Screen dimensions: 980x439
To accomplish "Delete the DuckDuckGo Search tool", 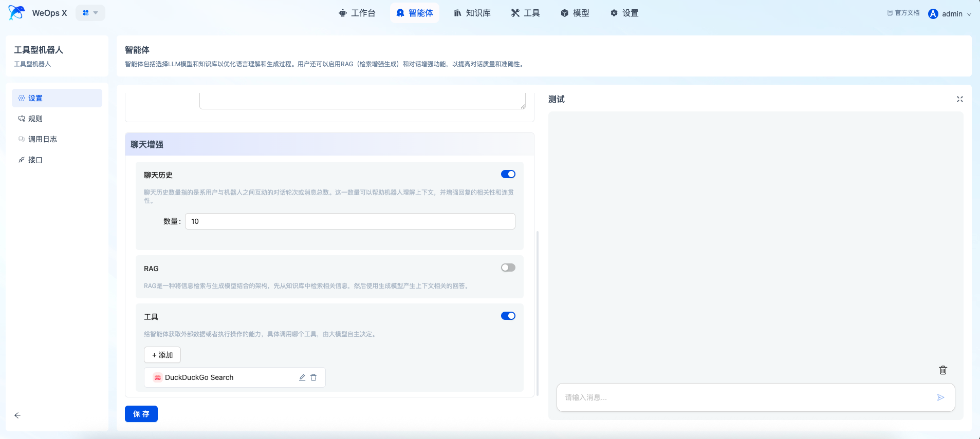I will pyautogui.click(x=313, y=377).
